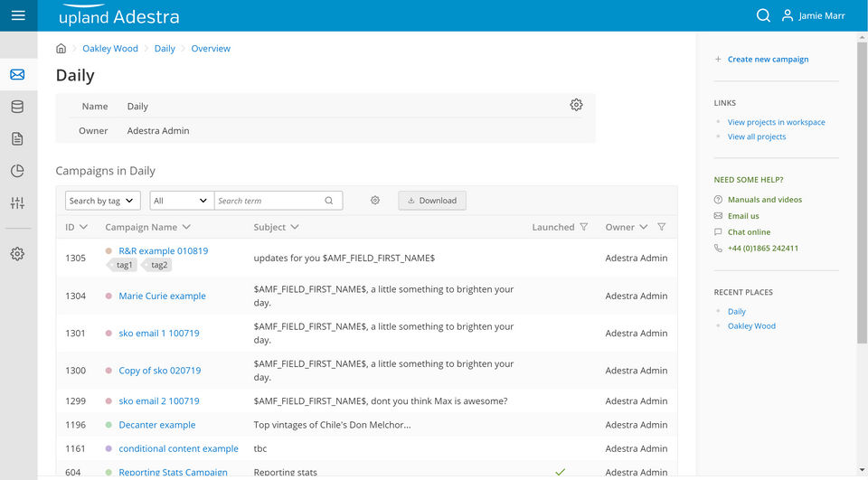The height and width of the screenshot is (480, 868).
Task: Expand the Search by tag dropdown
Action: [103, 201]
